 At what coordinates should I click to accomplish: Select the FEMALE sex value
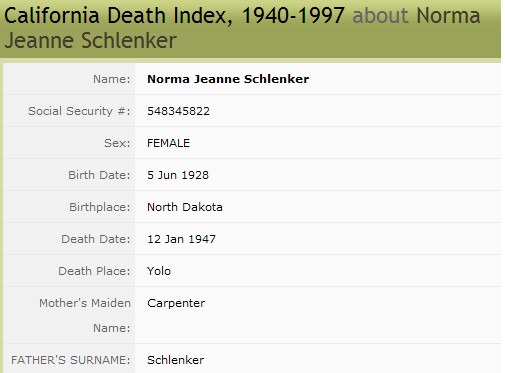tap(168, 143)
